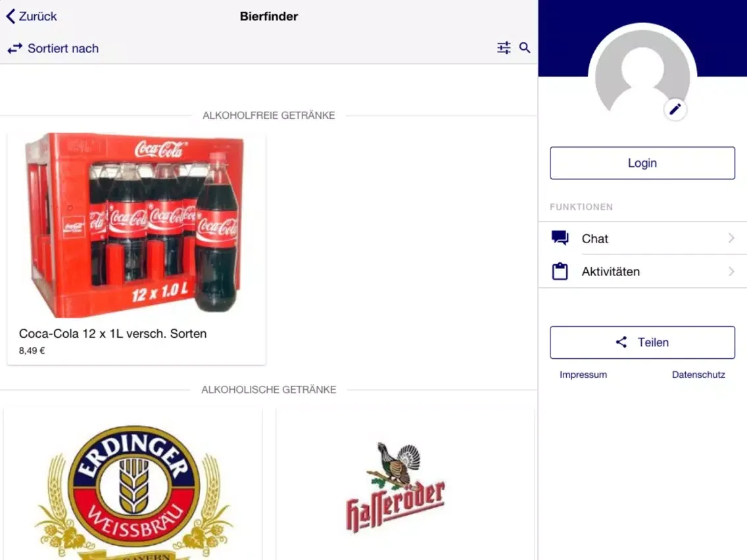The image size is (747, 560).
Task: Open the Impressum link
Action: (583, 375)
